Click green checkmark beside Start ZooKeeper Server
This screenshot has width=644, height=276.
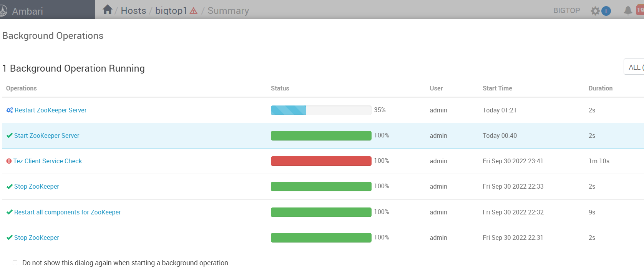[10, 135]
